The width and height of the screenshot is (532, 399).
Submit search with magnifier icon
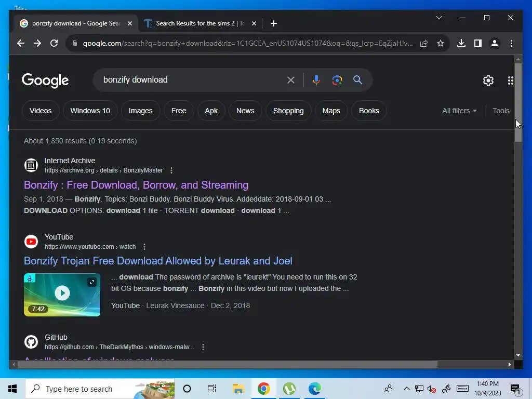(357, 80)
